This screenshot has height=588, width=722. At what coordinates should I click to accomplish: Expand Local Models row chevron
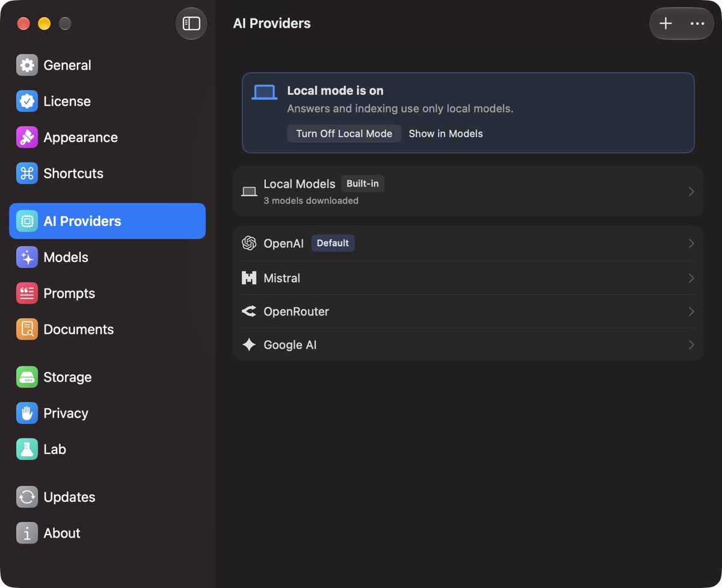tap(691, 192)
